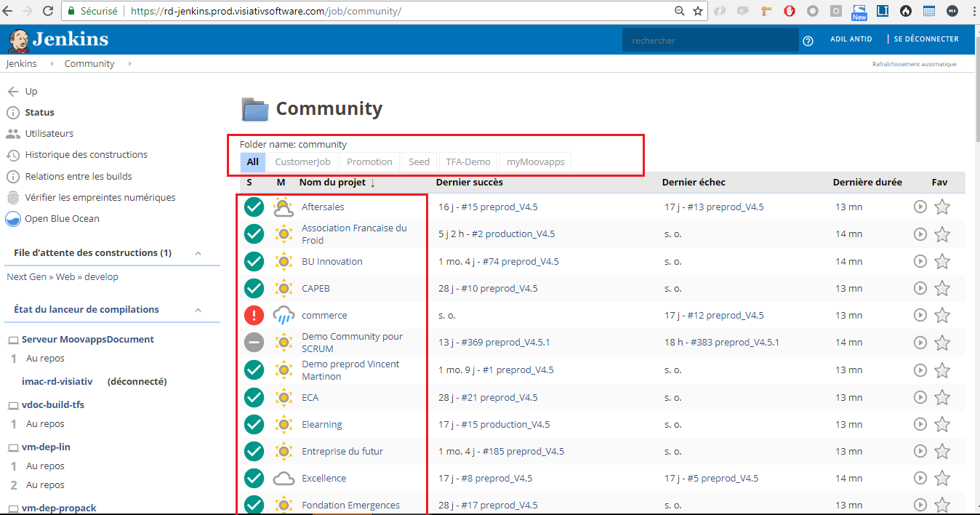This screenshot has width=980, height=515.
Task: Open the Aftersales project link
Action: pyautogui.click(x=323, y=207)
